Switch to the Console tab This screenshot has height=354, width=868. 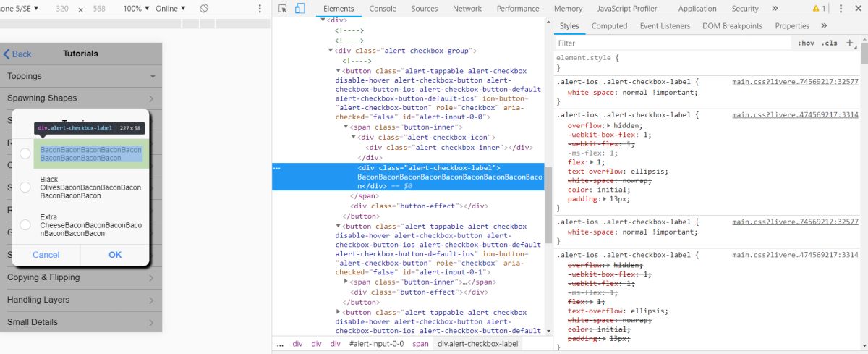click(383, 9)
